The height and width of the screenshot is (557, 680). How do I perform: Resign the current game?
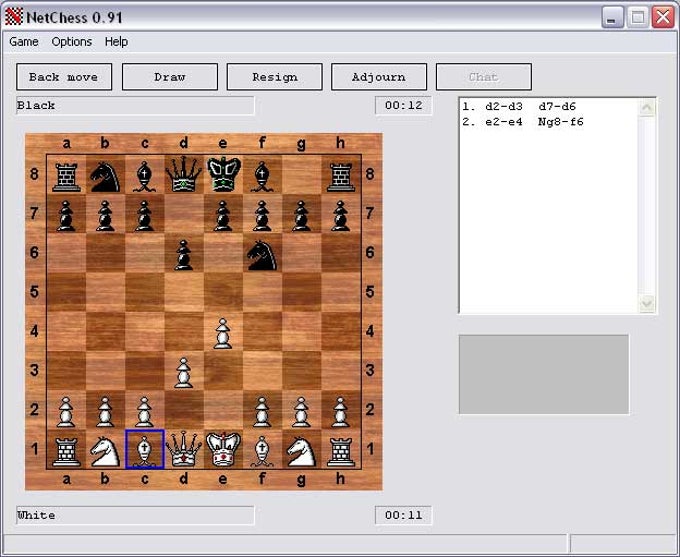275,77
